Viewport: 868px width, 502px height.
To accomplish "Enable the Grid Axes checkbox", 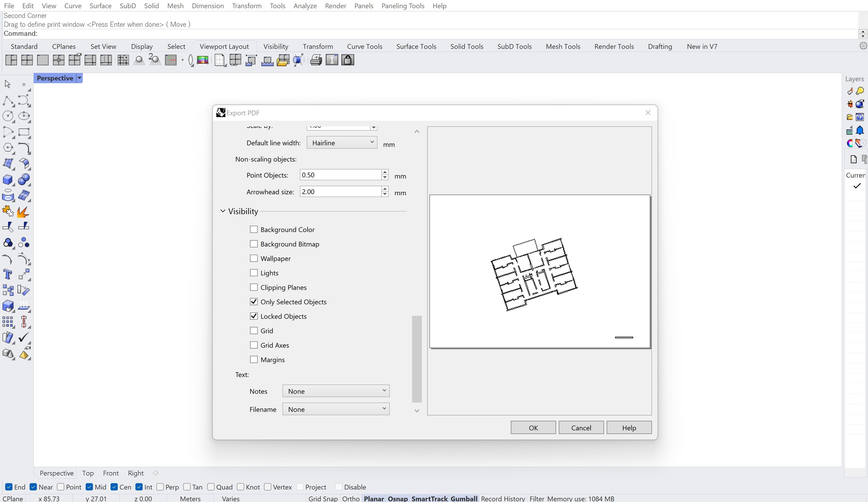I will (x=254, y=345).
